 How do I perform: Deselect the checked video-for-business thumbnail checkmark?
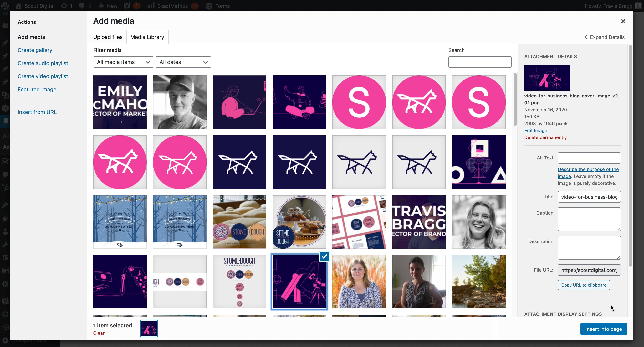(x=324, y=256)
